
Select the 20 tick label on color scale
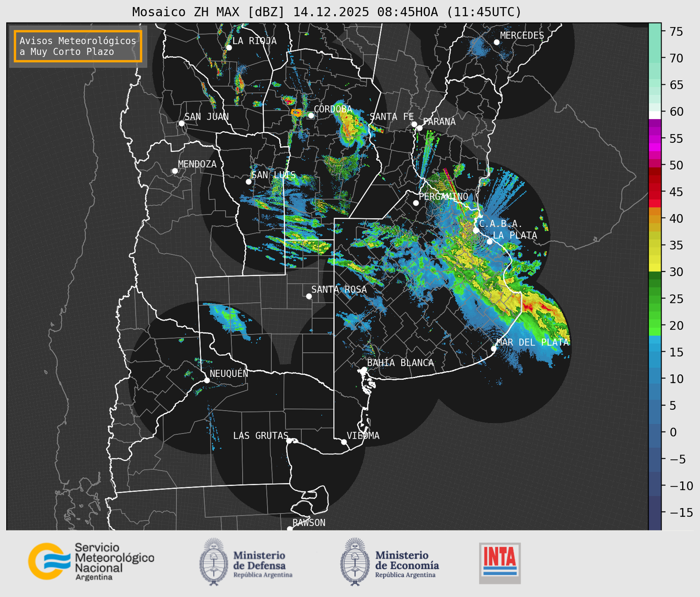(x=676, y=325)
